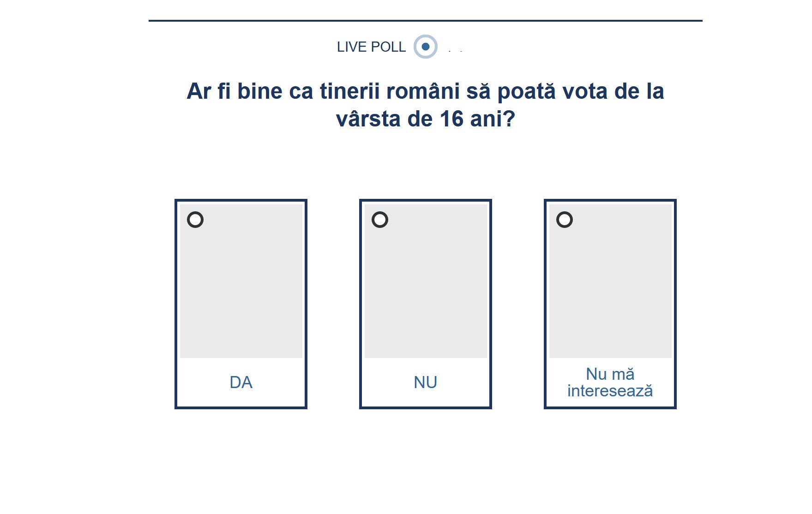Click the NU label text
Image resolution: width=812 pixels, height=514 pixels.
(425, 383)
